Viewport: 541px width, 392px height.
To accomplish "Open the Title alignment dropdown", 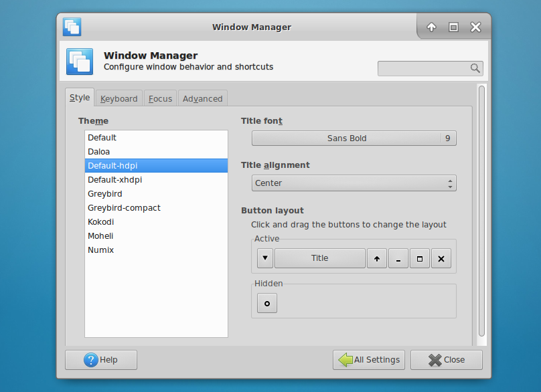I will point(354,183).
